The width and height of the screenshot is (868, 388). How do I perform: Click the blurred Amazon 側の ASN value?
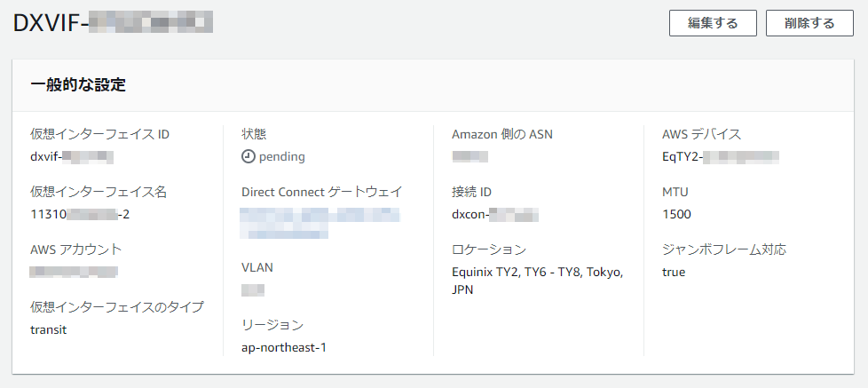470,157
